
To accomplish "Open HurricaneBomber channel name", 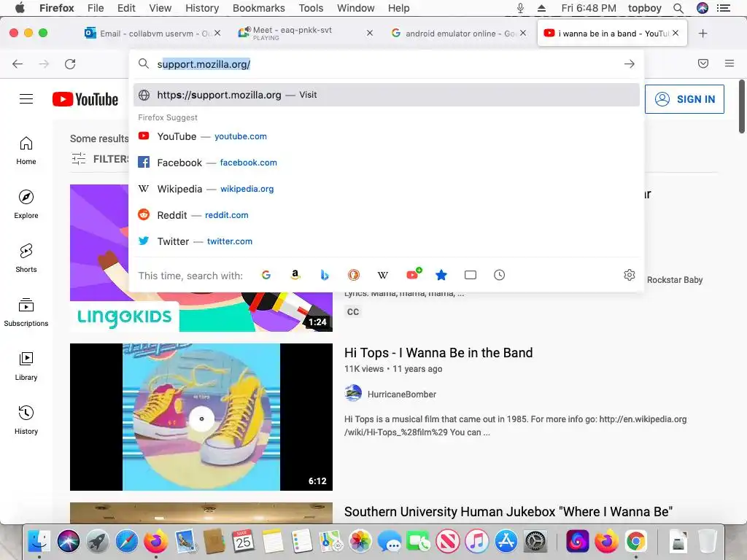I will tap(402, 394).
